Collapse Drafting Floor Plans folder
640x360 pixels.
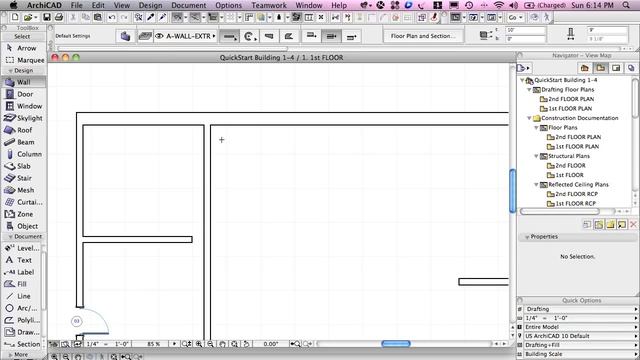529,90
